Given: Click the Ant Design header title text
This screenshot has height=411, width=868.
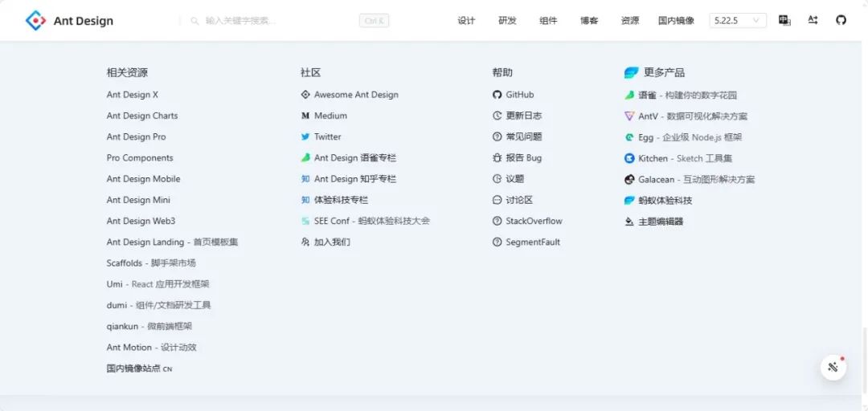Looking at the screenshot, I should click(x=83, y=21).
